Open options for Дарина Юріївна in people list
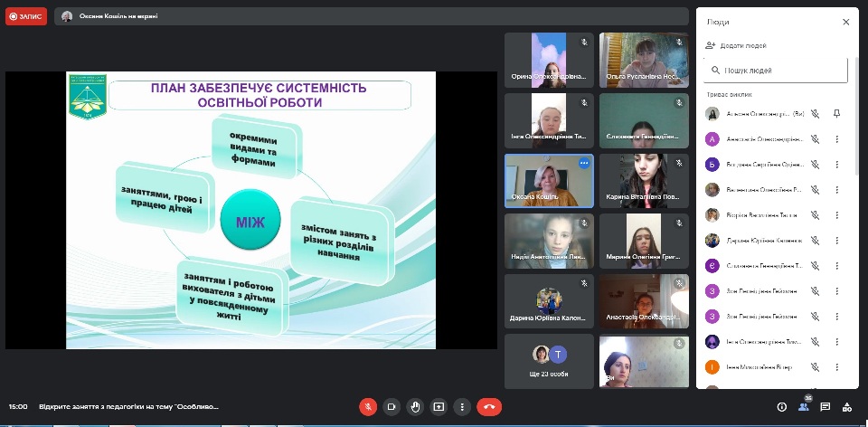868x427 pixels. coord(836,241)
